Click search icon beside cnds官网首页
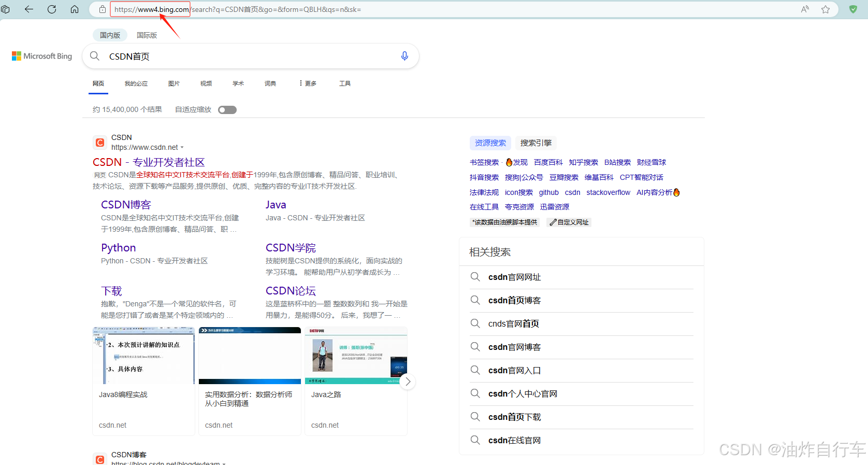 pos(475,323)
